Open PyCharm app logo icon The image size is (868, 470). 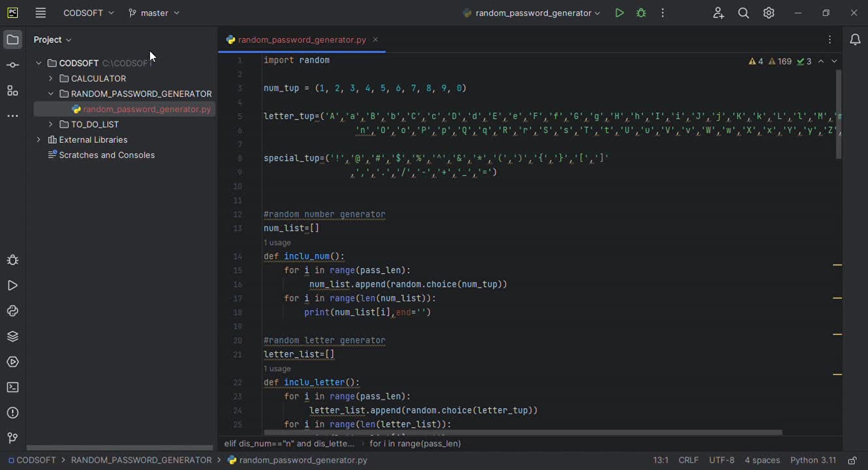12,12
